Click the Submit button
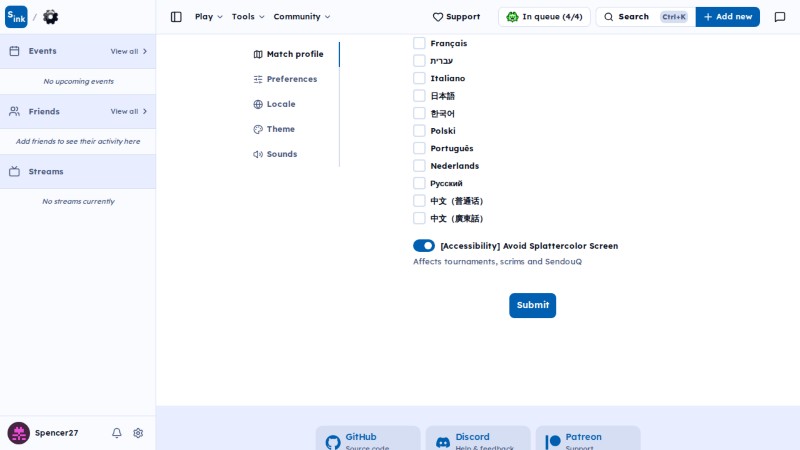Viewport: 800px width, 450px height. [x=532, y=305]
